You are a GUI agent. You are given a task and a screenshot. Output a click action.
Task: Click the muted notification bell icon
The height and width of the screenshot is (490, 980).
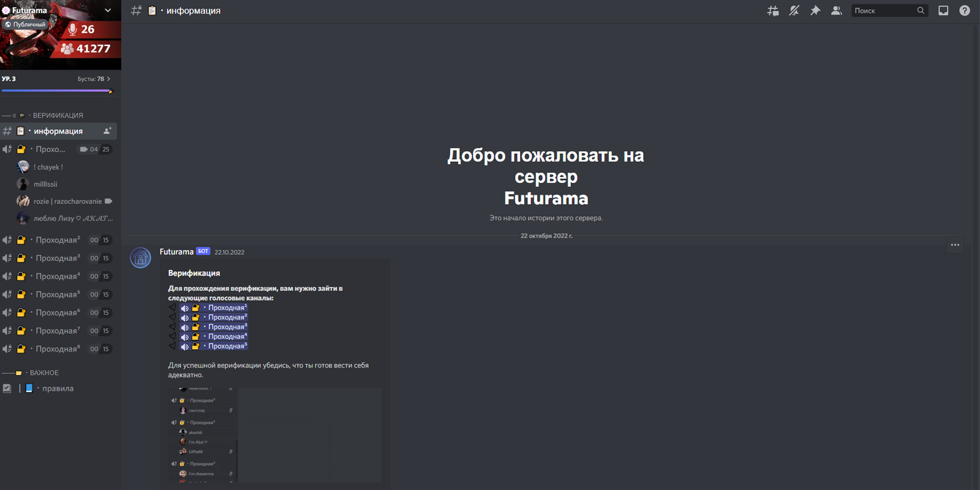coord(794,10)
